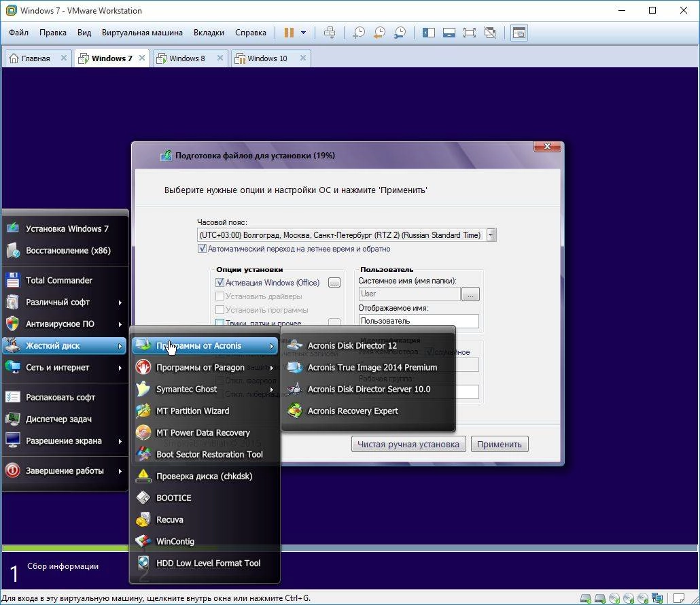Switch to the Windows 10 tab
Viewport: 700px width, 605px height.
point(266,58)
